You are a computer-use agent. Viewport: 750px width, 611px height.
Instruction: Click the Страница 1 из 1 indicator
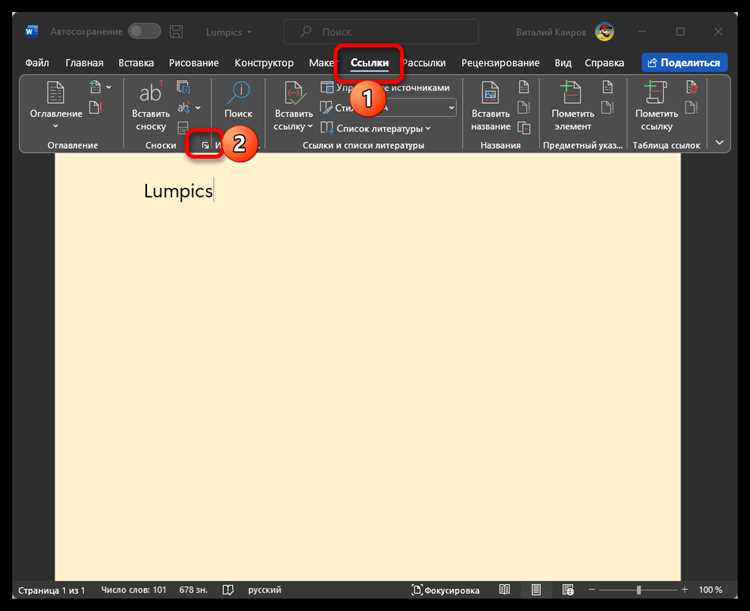click(x=51, y=590)
